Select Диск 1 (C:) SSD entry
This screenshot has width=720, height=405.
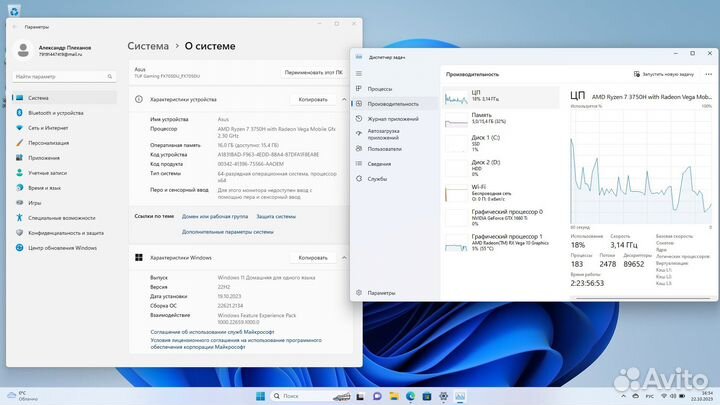pyautogui.click(x=501, y=143)
